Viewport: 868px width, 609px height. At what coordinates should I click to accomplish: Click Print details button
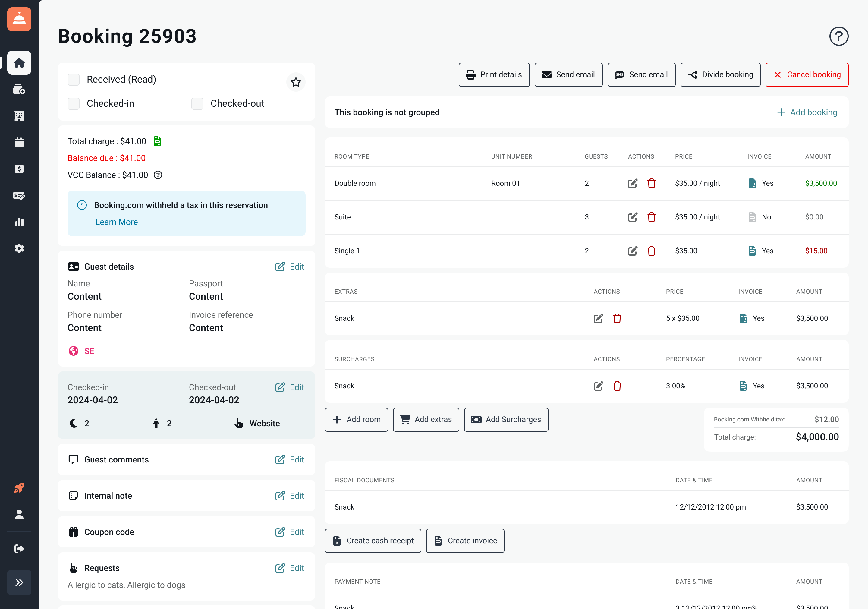pyautogui.click(x=494, y=75)
